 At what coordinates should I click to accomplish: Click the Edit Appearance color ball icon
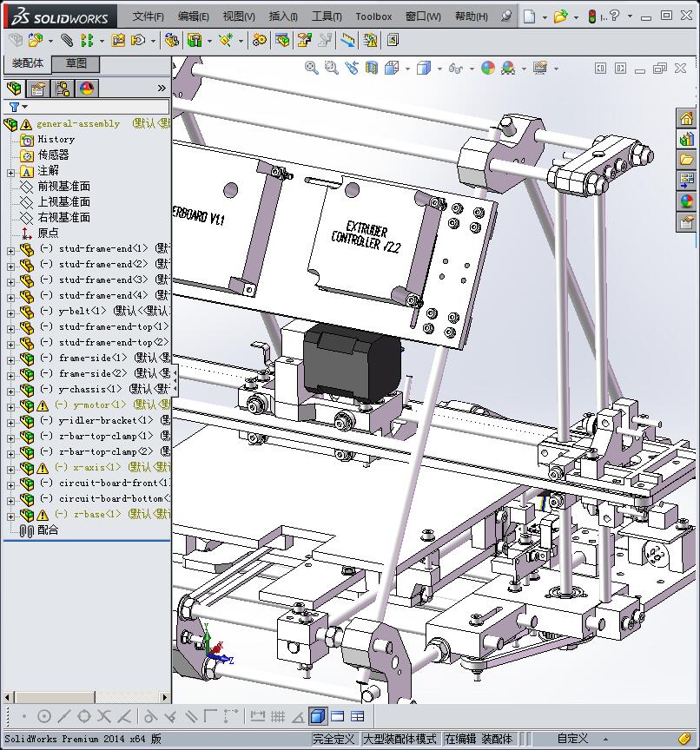[x=487, y=68]
